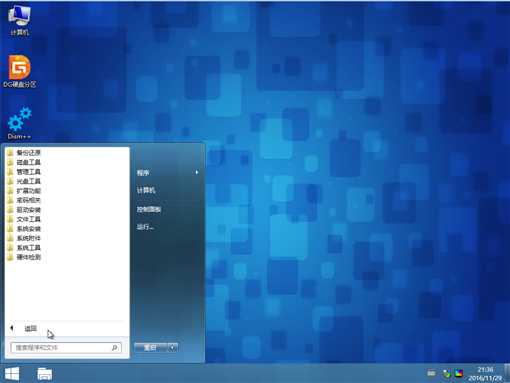Open the network tray icon
510x383 pixels.
coord(446,374)
